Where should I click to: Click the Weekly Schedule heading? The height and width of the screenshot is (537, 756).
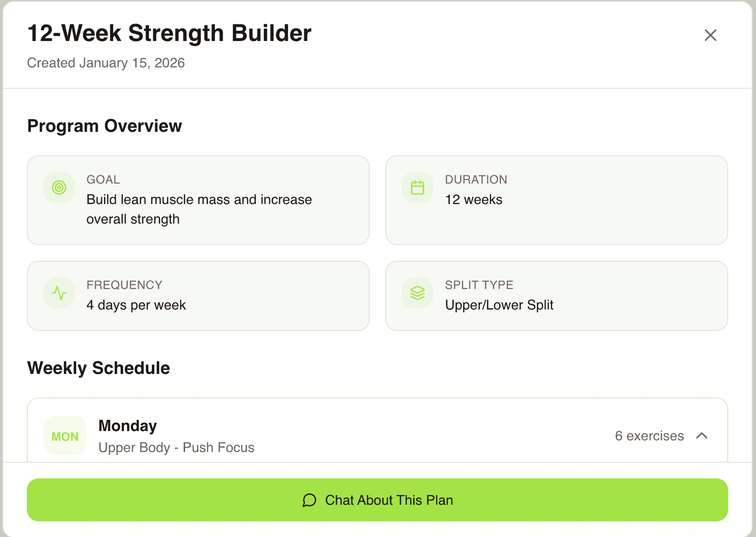(99, 368)
